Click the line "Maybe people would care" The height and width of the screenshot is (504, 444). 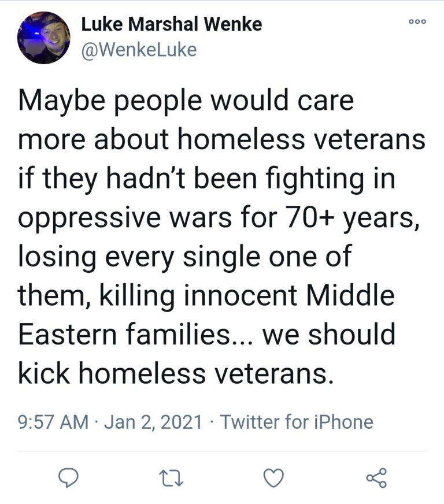[186, 101]
